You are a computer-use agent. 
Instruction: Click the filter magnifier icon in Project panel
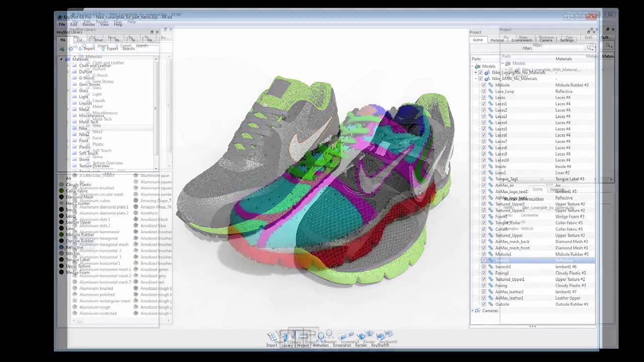(590, 48)
